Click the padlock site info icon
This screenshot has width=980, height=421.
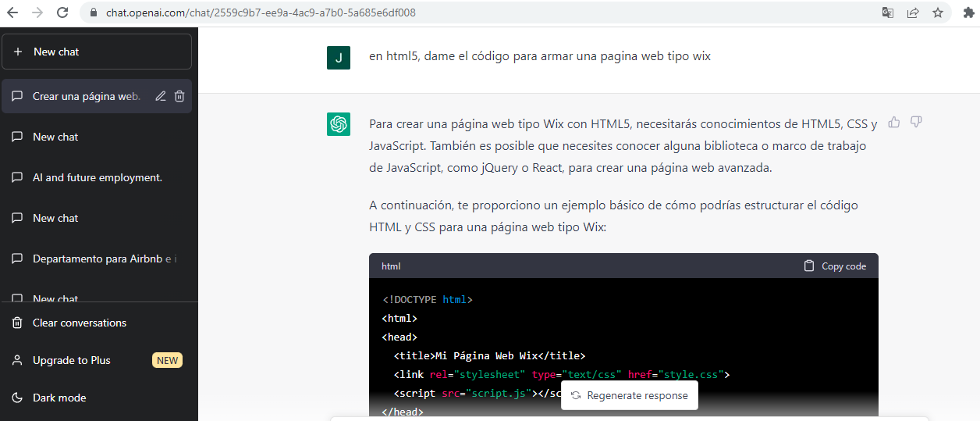pyautogui.click(x=93, y=12)
